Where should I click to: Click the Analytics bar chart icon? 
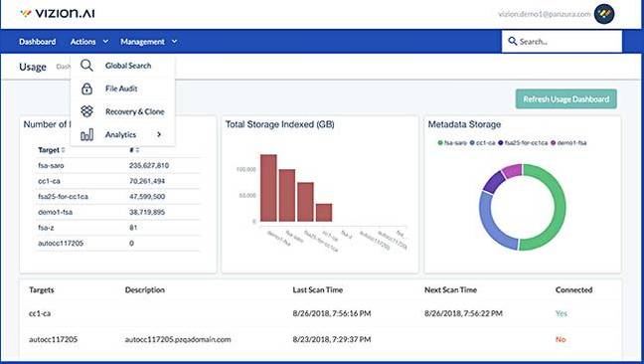click(x=86, y=134)
